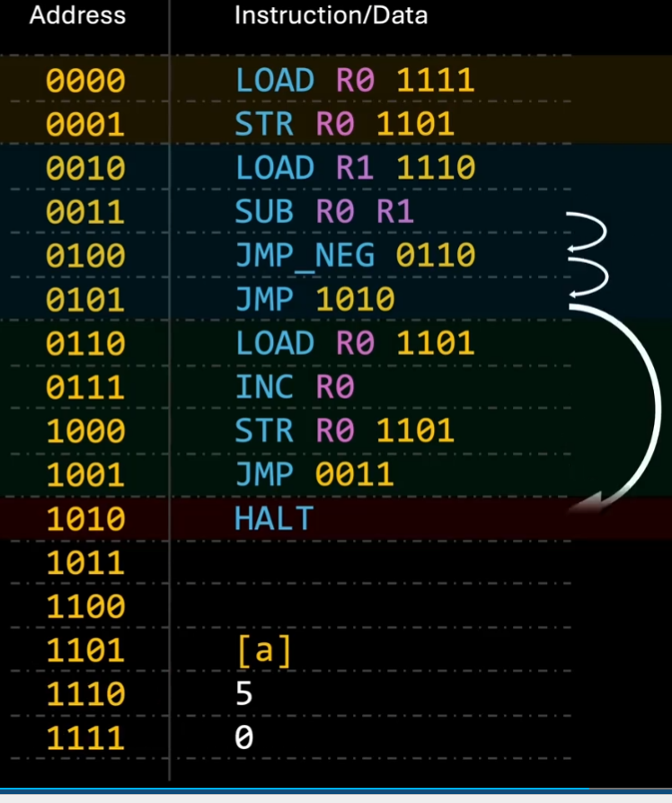The width and height of the screenshot is (672, 803).
Task: Click the instruction "JMP 1010"
Action: click(x=314, y=300)
